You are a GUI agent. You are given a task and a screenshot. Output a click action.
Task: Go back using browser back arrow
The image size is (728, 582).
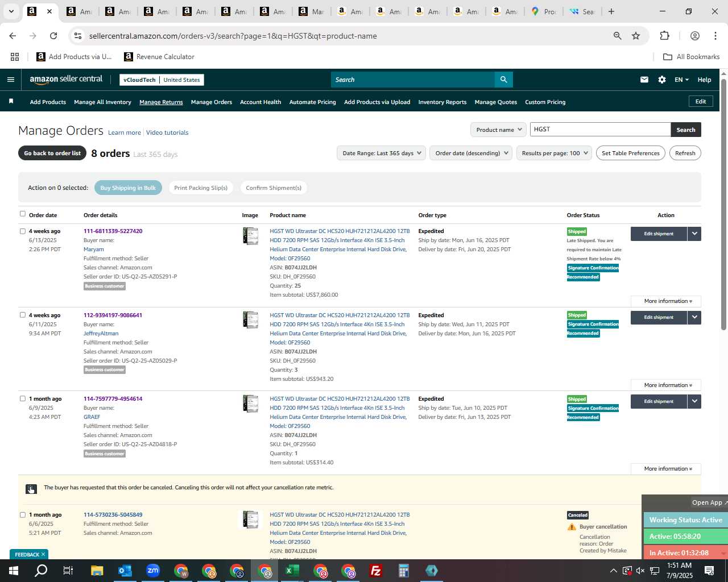pos(13,36)
